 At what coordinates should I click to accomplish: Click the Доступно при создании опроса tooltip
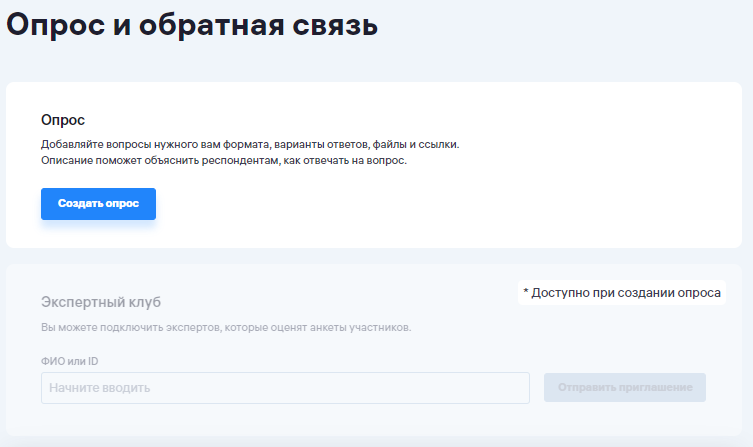pyautogui.click(x=621, y=293)
